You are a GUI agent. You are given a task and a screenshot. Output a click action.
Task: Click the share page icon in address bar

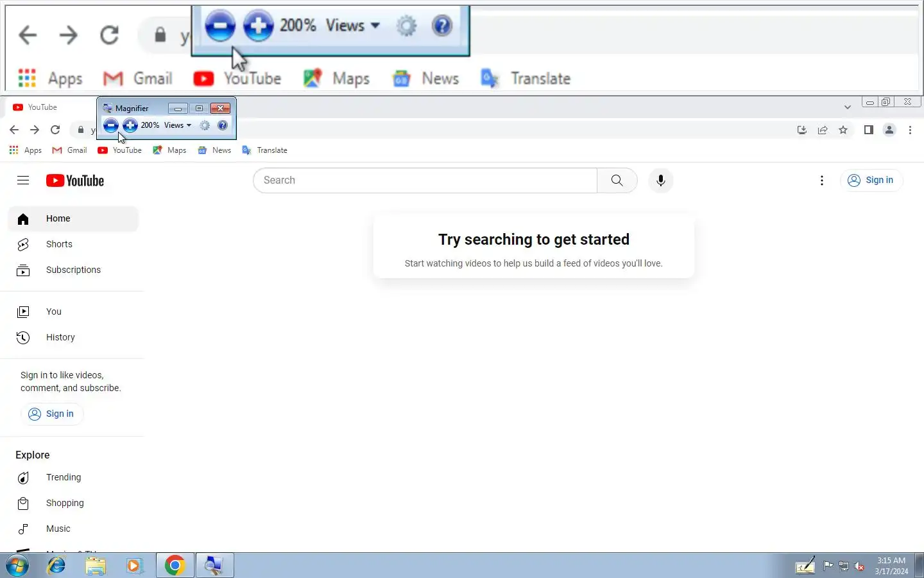(823, 130)
